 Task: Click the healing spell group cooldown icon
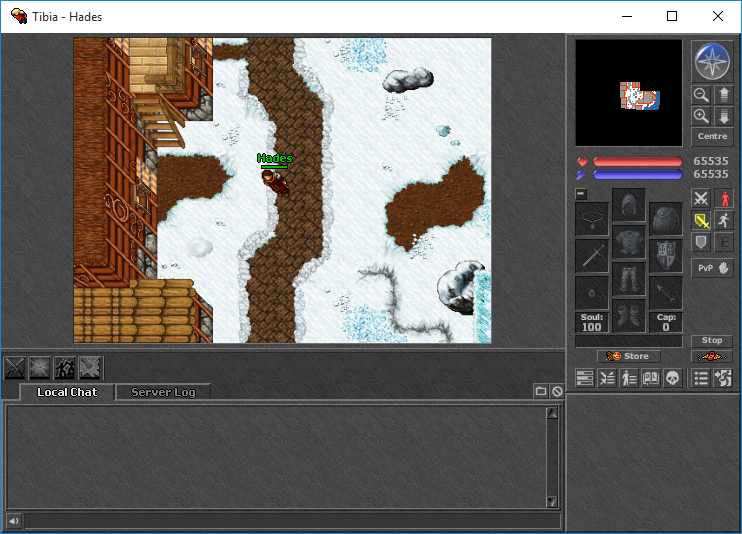39,367
